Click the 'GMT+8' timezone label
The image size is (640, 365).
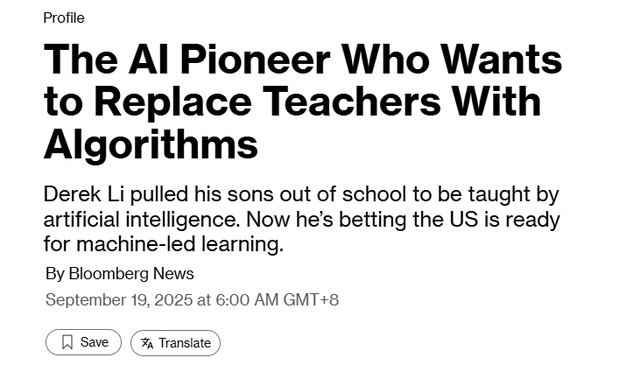pyautogui.click(x=311, y=300)
